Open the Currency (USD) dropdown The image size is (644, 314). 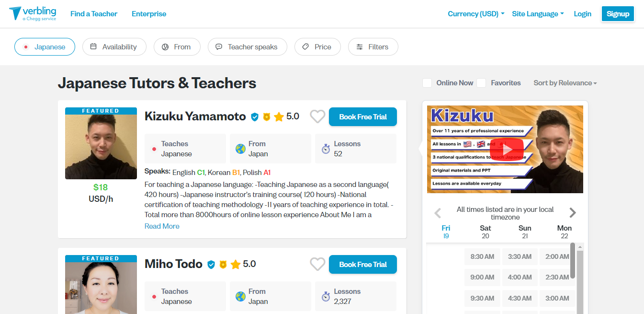coord(476,14)
